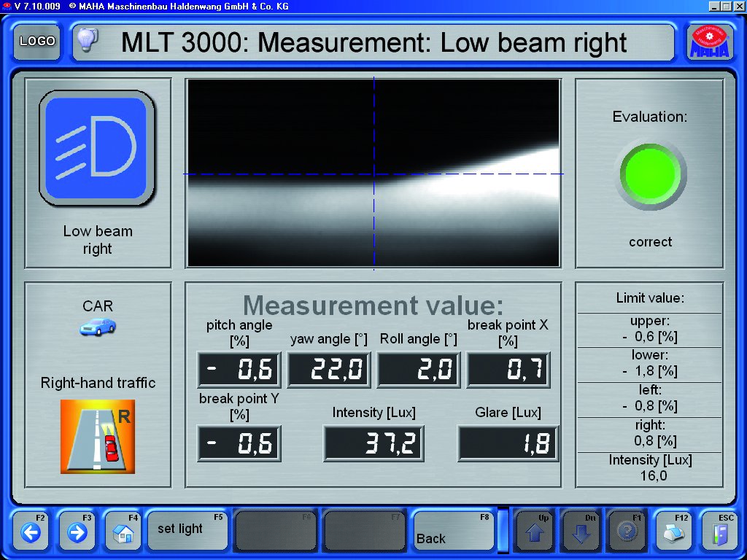Click the 'CAR' label

point(98,306)
